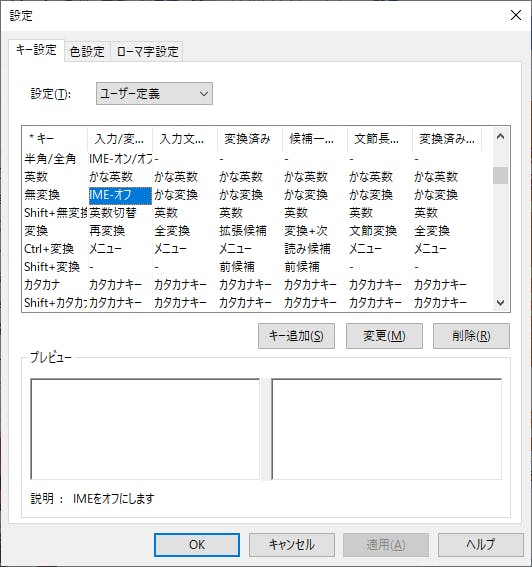Click the キャンセル button
Screen dimensions: 532x567
291,545
